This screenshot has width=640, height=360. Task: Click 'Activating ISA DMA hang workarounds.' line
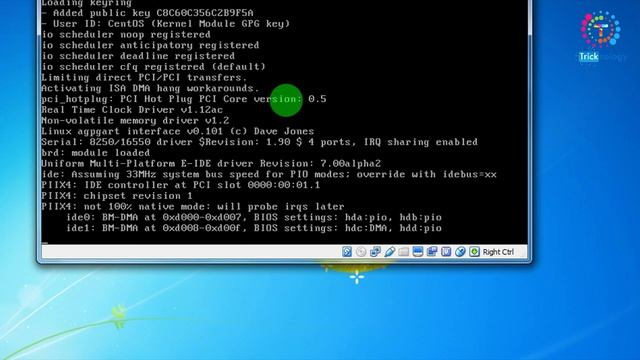tap(150, 88)
